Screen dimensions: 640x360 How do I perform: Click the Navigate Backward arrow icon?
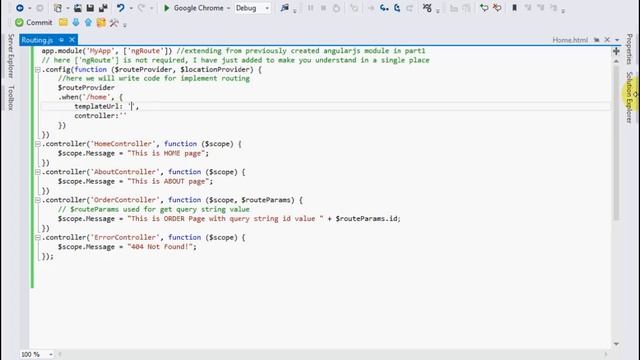(19, 8)
